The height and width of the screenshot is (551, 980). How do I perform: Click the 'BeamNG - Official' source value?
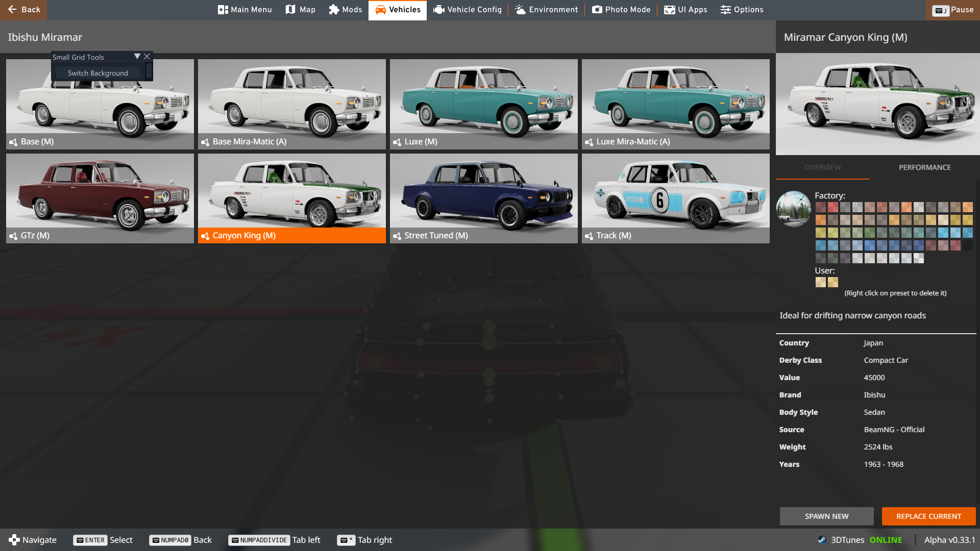(x=894, y=430)
